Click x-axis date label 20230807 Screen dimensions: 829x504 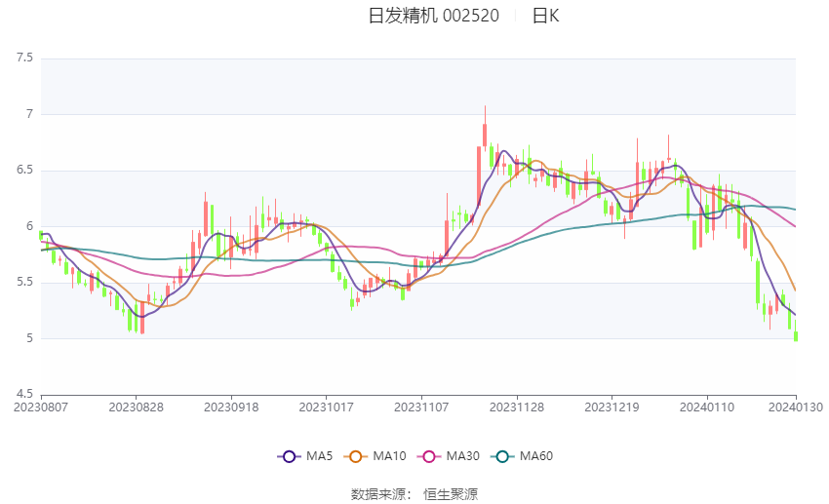41,407
